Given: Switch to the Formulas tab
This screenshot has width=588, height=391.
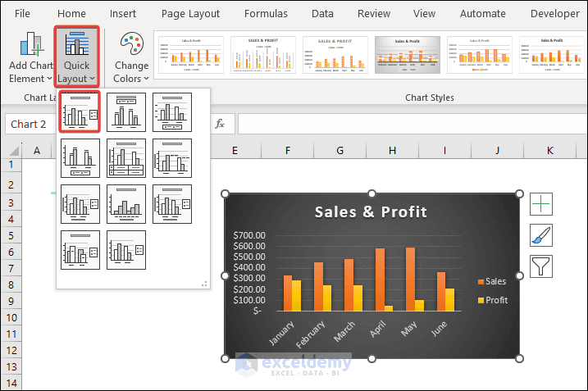Looking at the screenshot, I should pos(266,13).
